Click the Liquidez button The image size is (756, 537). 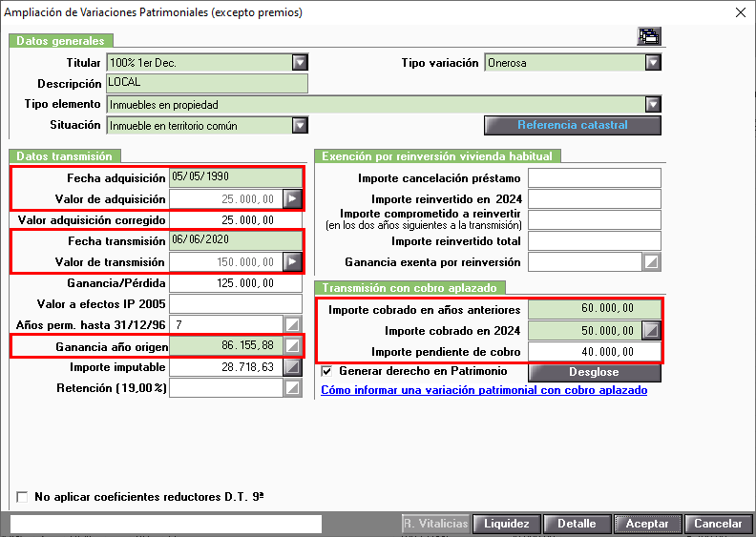click(507, 524)
